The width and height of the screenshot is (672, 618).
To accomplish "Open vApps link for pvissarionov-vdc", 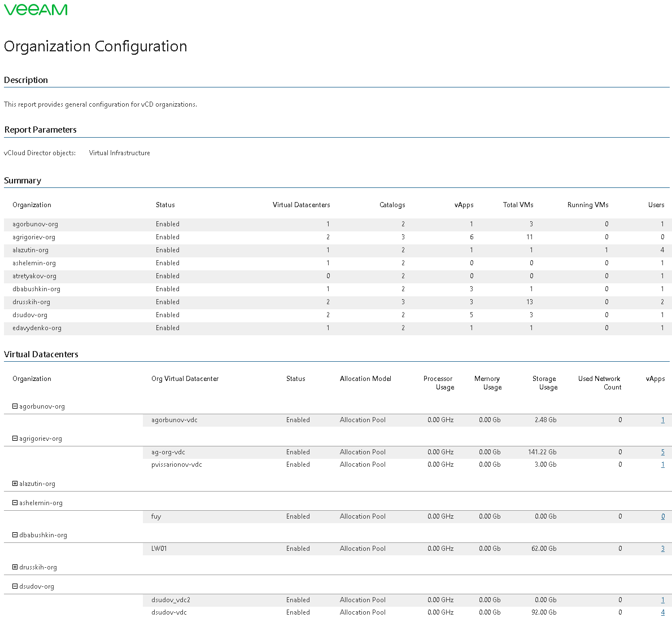I will pyautogui.click(x=662, y=464).
